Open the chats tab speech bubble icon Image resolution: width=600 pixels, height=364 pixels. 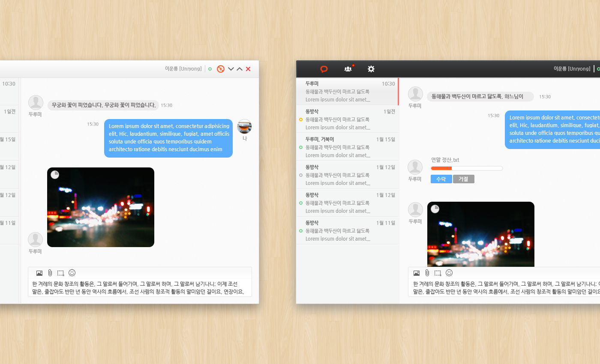[x=324, y=69]
